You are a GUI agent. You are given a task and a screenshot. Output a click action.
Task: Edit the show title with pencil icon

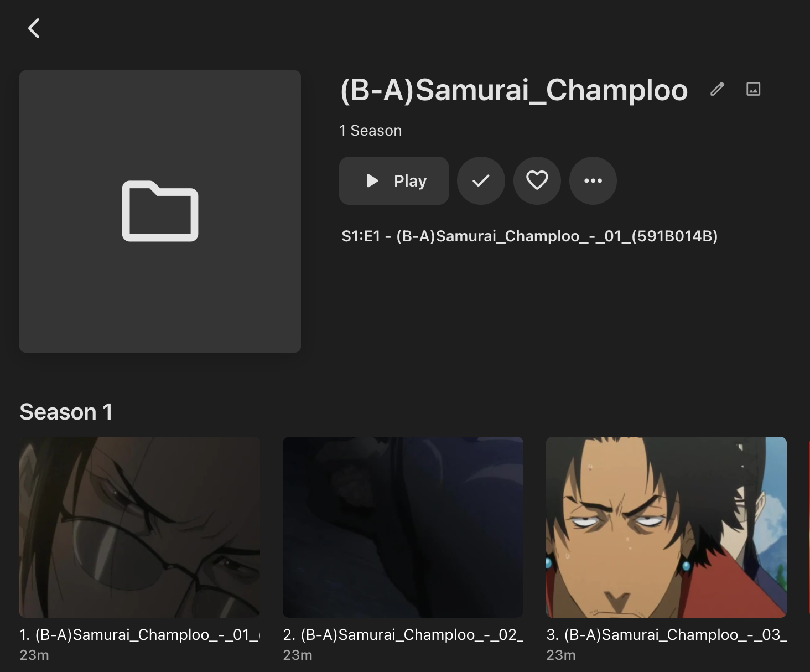point(717,89)
